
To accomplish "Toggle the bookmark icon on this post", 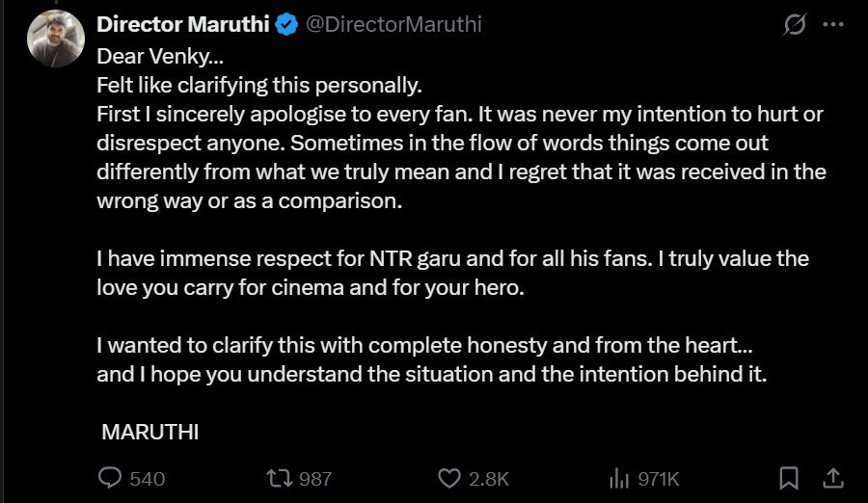I will click(x=788, y=478).
